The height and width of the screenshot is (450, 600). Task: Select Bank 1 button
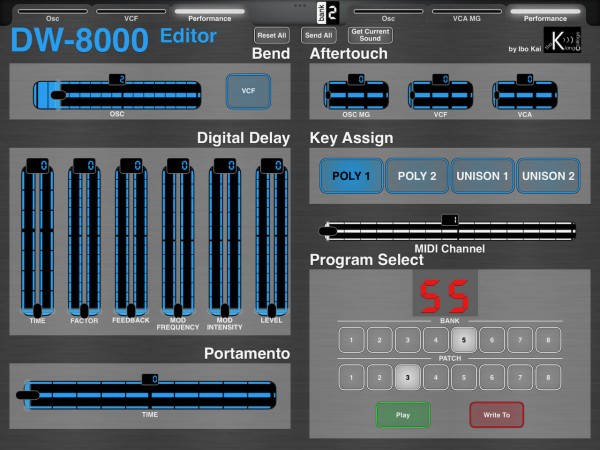click(351, 340)
